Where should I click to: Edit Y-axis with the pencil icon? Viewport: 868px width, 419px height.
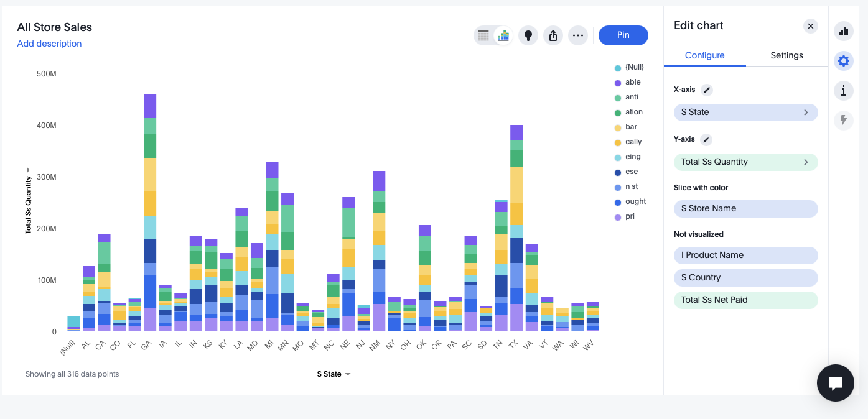click(706, 140)
